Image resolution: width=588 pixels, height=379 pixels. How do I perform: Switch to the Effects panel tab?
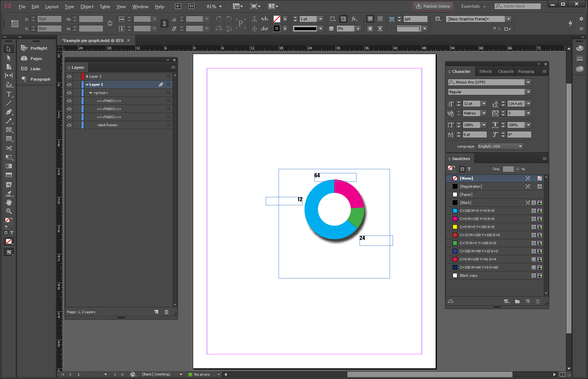[x=485, y=71]
